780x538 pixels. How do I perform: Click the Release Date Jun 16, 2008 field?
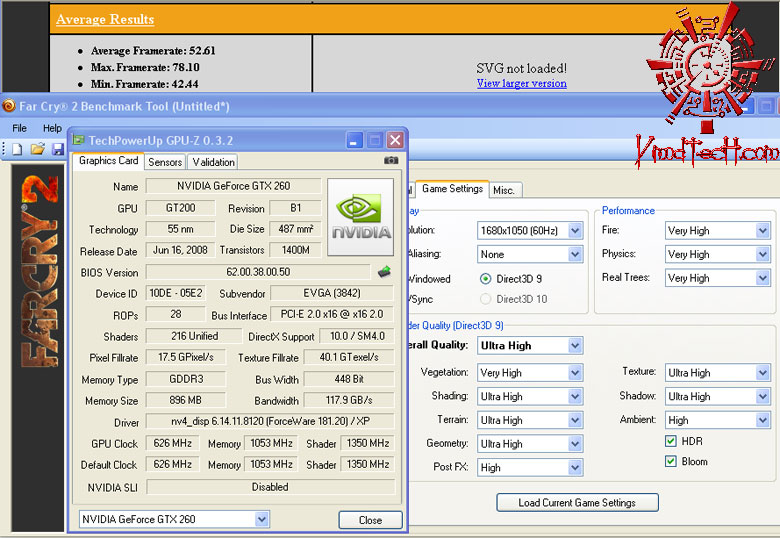[180, 250]
